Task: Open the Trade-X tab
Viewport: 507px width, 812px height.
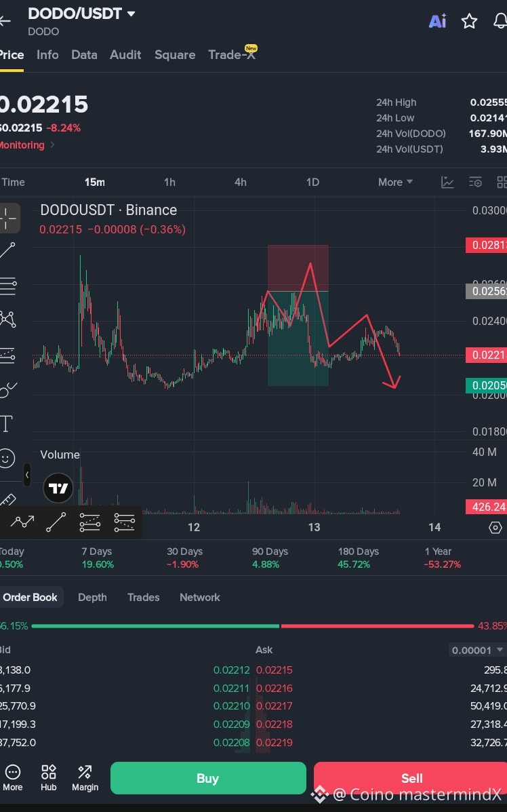Action: 232,55
